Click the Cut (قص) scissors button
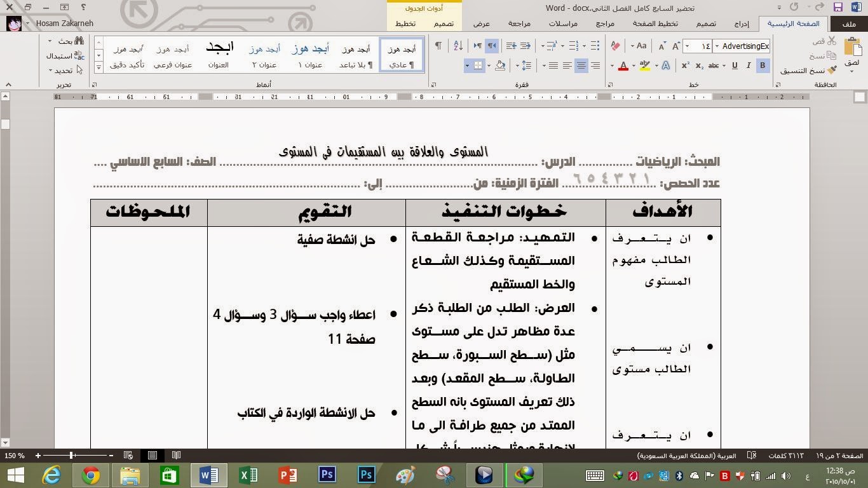Viewport: 868px width, 488px height. tap(825, 41)
